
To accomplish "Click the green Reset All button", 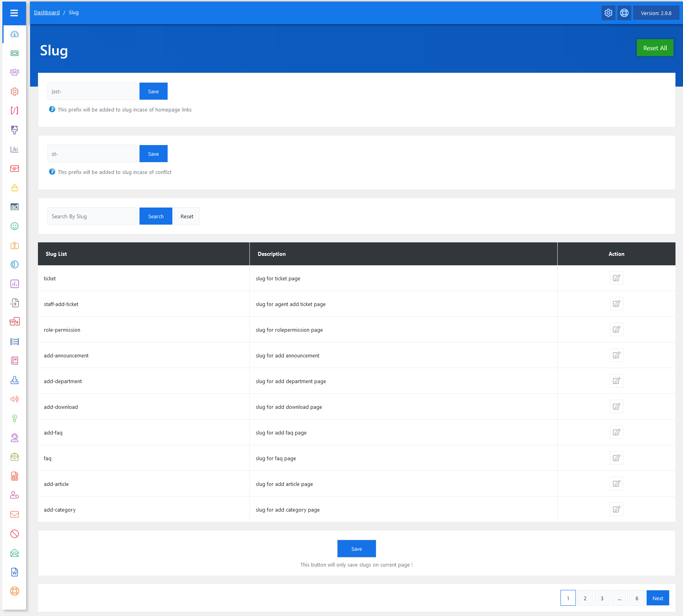I will pyautogui.click(x=655, y=48).
